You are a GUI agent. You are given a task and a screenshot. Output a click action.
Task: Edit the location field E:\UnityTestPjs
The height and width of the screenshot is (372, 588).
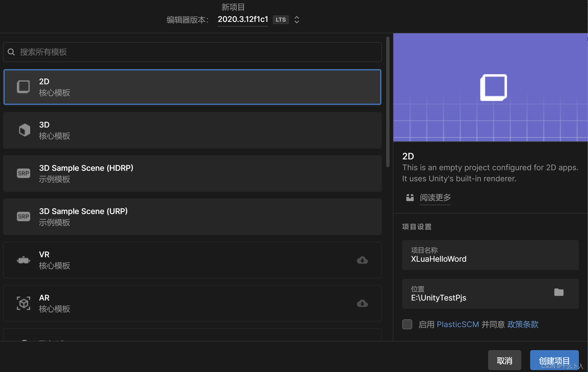(x=490, y=294)
